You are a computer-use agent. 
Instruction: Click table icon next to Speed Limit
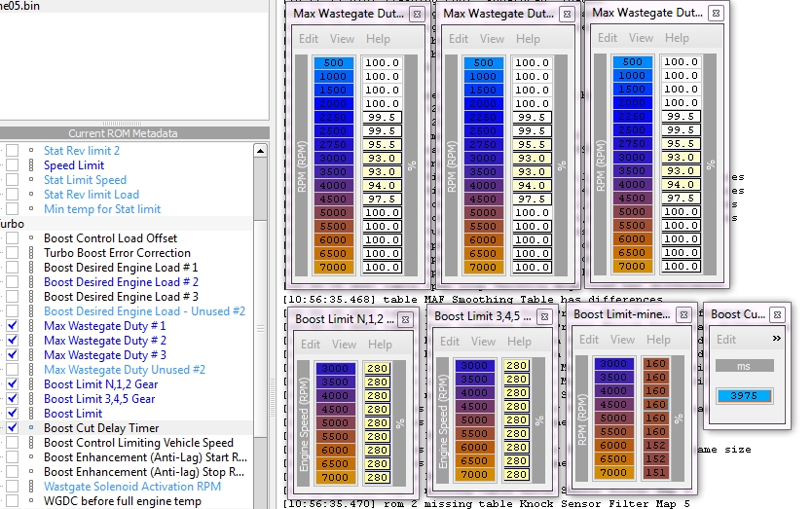tap(31, 165)
